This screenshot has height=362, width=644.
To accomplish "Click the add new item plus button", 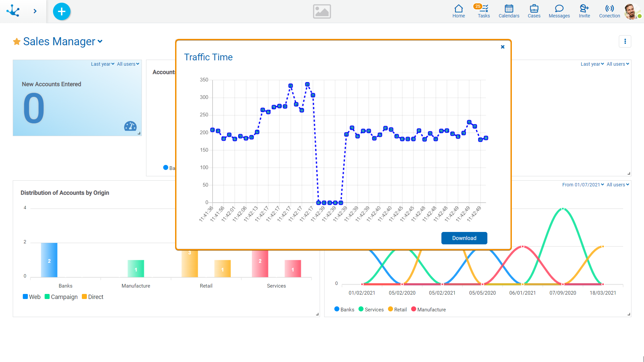I will tap(61, 11).
